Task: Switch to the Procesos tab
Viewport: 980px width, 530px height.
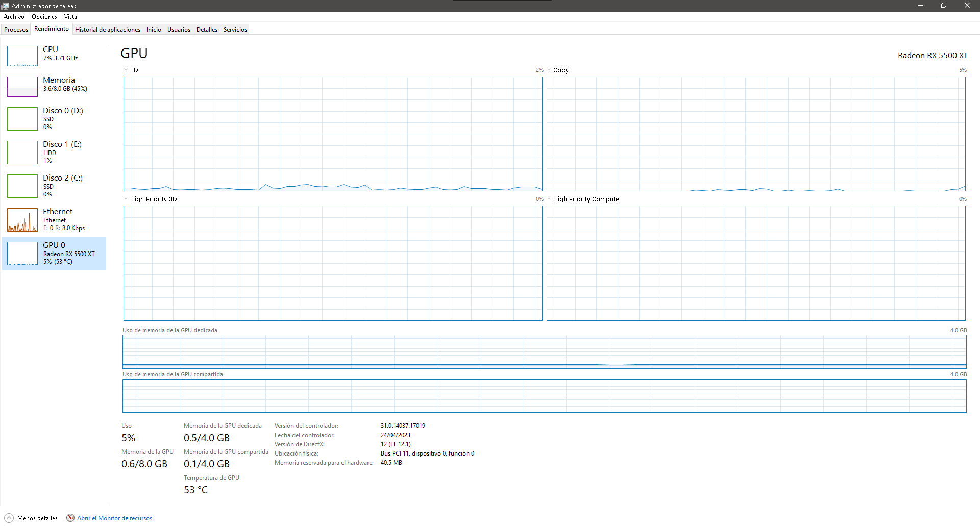Action: (16, 30)
